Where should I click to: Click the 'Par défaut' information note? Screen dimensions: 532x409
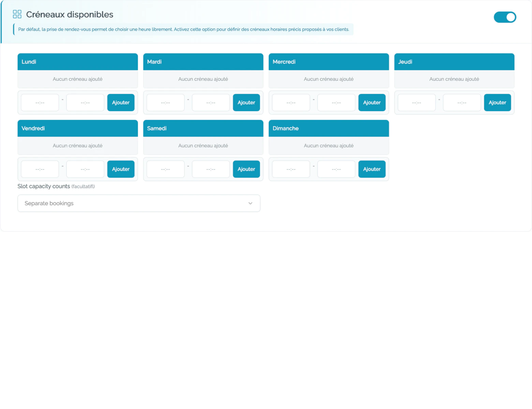point(183,29)
